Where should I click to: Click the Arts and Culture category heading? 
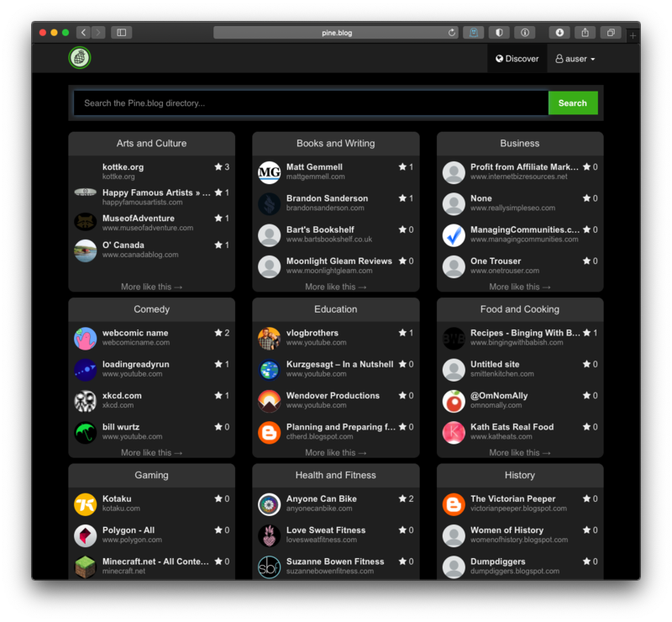(x=151, y=143)
